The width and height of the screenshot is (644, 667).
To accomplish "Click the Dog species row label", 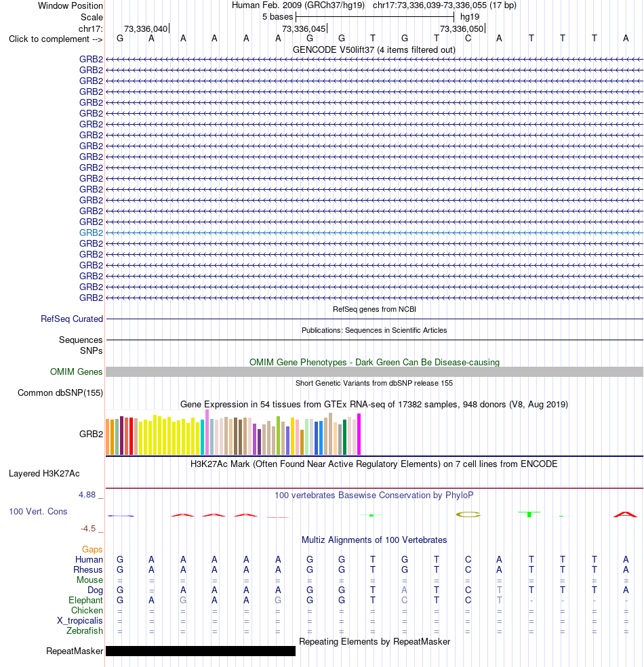I will (96, 590).
